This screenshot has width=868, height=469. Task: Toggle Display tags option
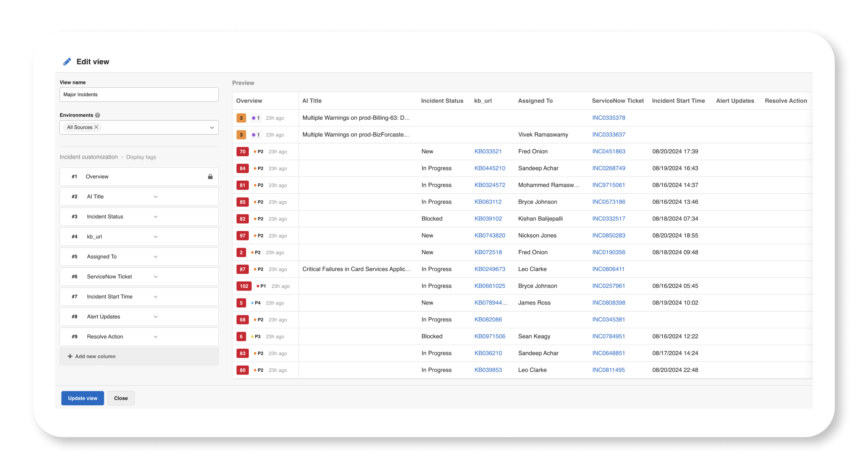pos(142,157)
